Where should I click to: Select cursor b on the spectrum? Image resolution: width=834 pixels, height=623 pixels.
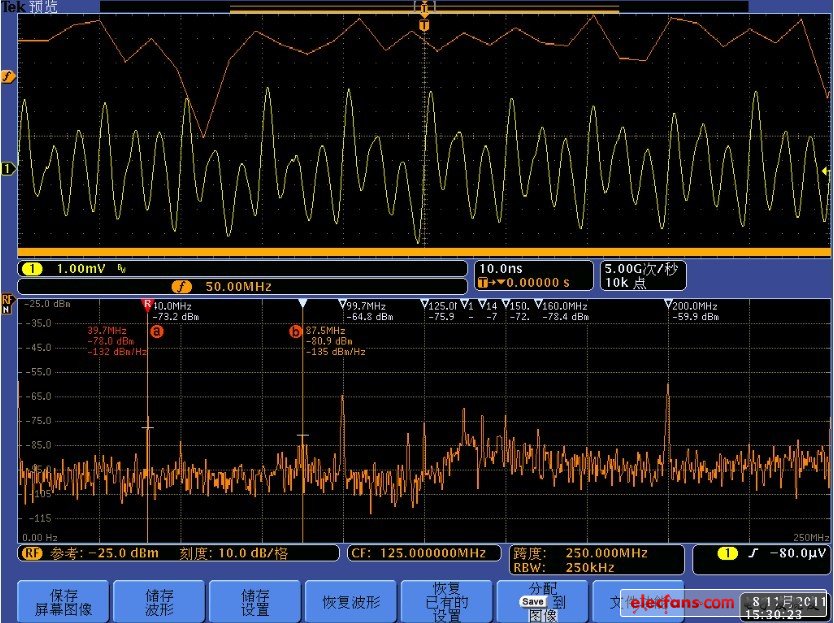[295, 331]
